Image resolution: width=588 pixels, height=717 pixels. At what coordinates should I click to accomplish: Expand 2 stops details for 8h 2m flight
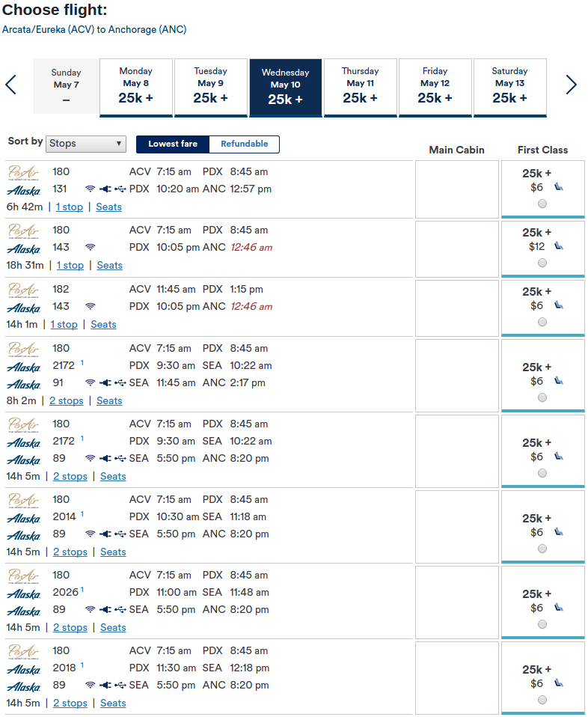(67, 400)
